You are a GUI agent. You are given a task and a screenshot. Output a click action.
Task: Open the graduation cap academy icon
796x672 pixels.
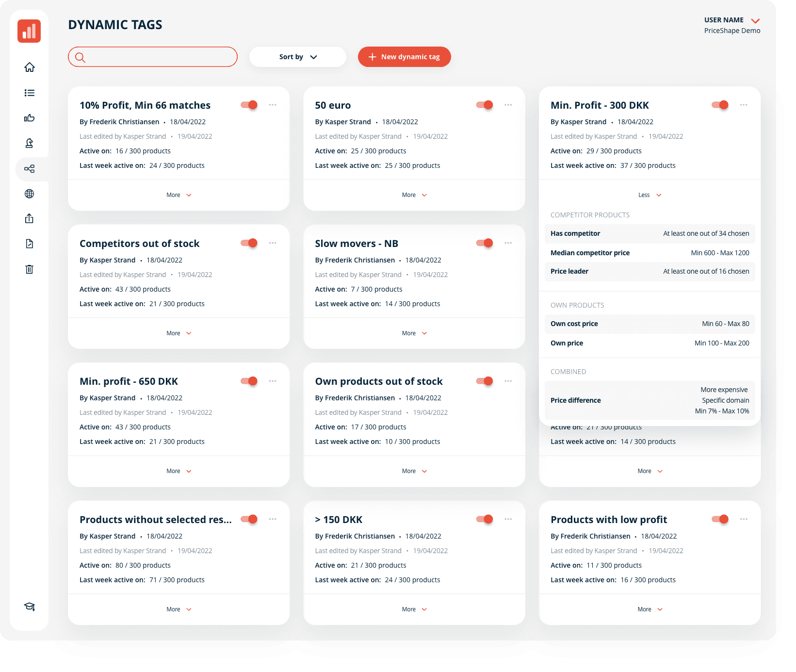click(30, 606)
